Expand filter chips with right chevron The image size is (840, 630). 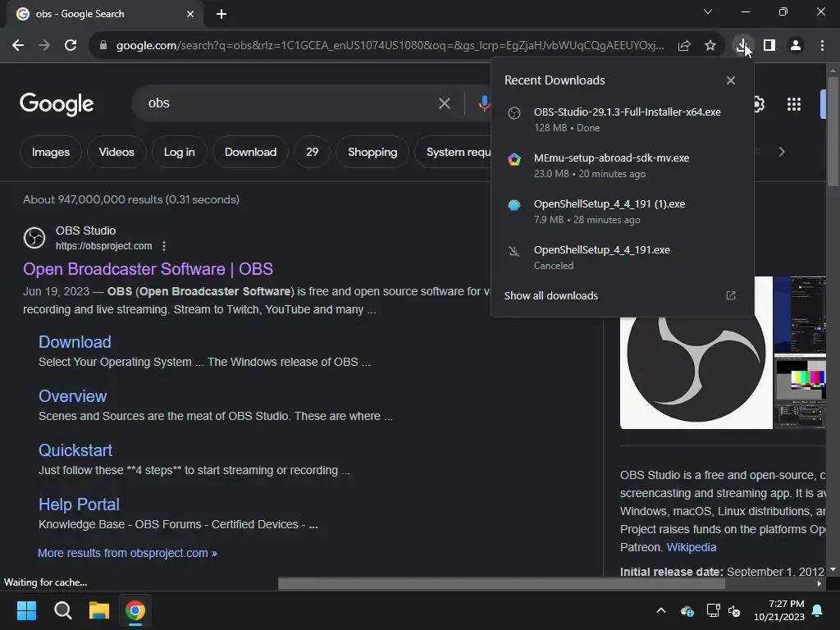click(x=782, y=152)
